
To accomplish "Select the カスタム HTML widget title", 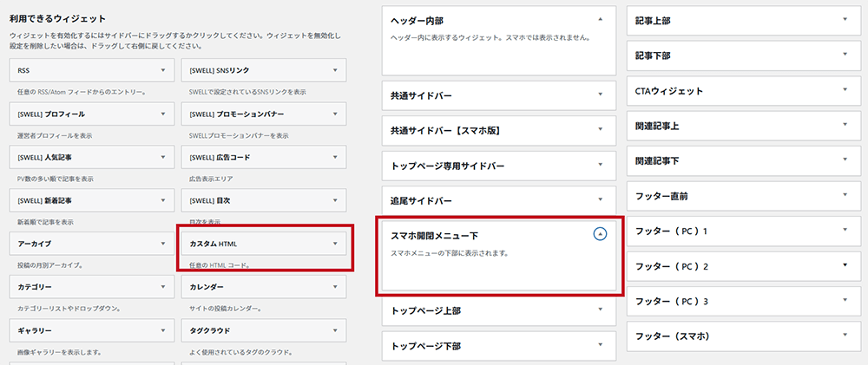I will 214,244.
